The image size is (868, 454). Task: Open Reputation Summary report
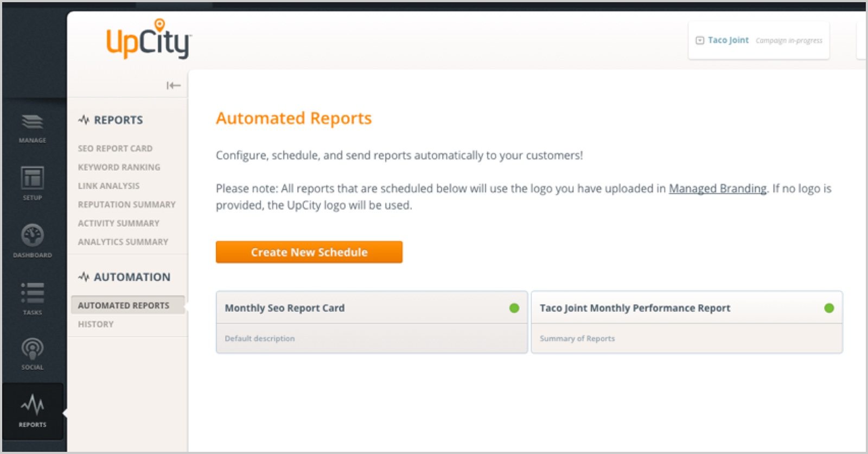[x=127, y=205]
